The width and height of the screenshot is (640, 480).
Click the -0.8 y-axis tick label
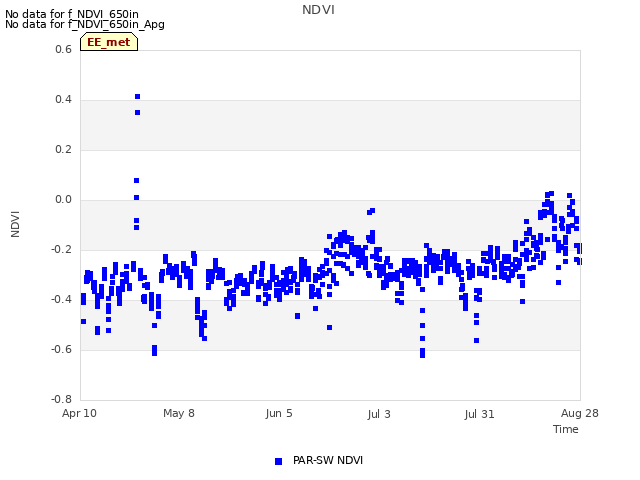(x=61, y=399)
